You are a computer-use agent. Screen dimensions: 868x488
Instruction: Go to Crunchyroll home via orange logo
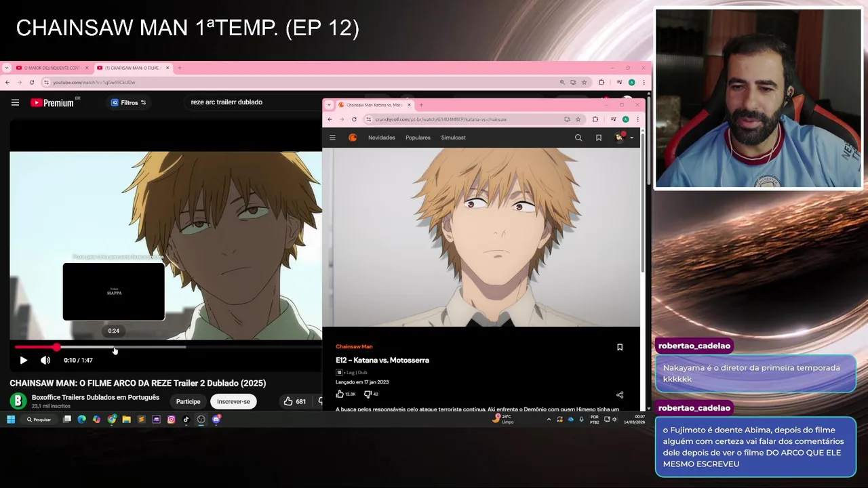(x=353, y=138)
